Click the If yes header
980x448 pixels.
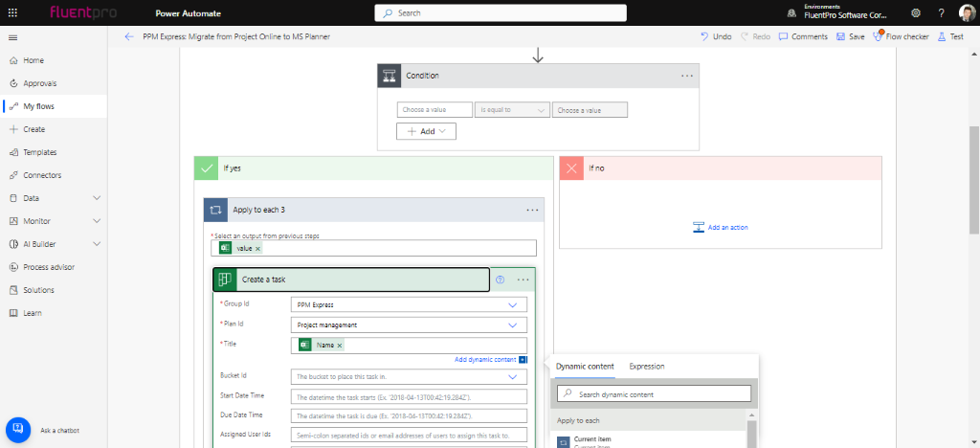pyautogui.click(x=374, y=168)
